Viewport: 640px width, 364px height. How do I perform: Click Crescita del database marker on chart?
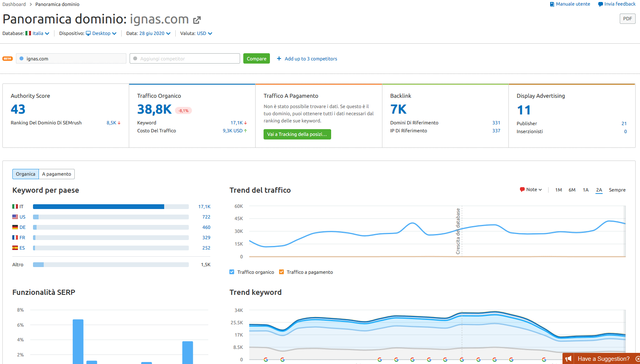(x=458, y=231)
